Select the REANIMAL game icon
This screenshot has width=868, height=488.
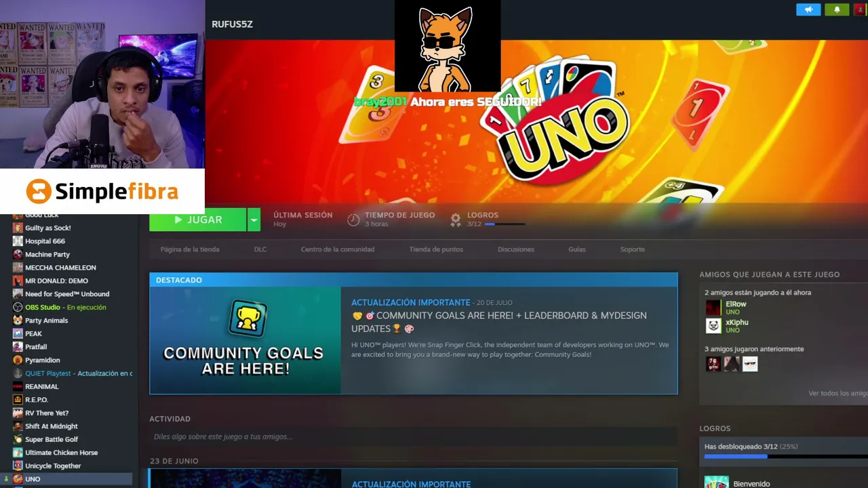coord(18,386)
